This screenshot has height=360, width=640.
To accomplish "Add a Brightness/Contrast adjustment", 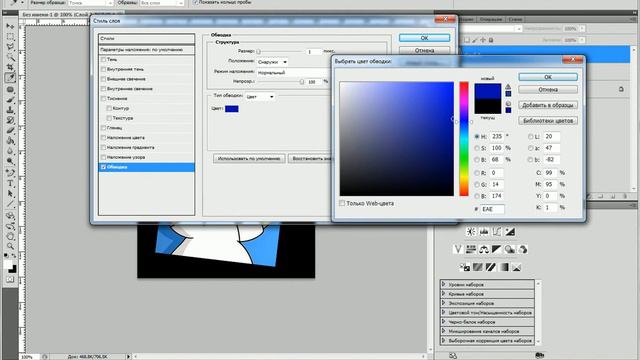I will click(x=471, y=232).
